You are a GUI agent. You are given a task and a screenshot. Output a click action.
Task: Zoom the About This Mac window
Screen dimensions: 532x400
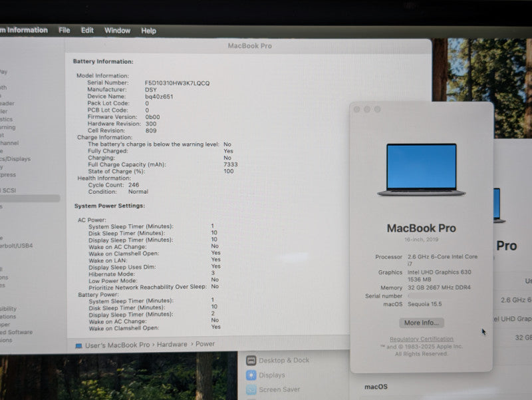378,109
